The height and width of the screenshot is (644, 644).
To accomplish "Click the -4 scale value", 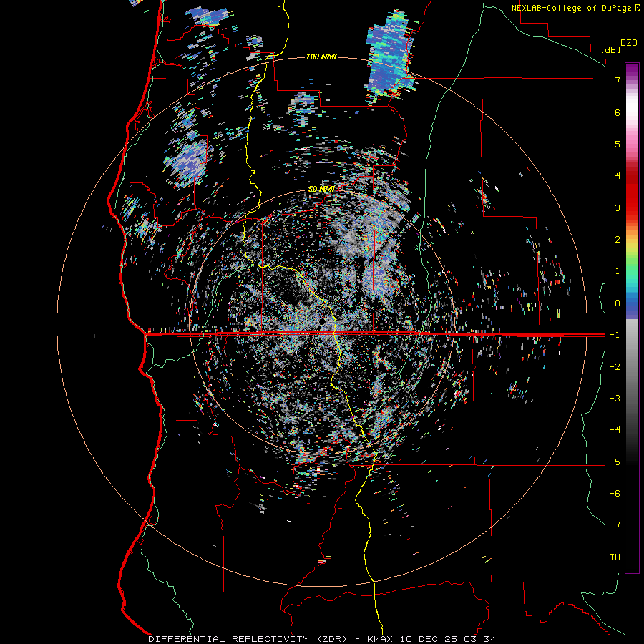I will point(615,430).
